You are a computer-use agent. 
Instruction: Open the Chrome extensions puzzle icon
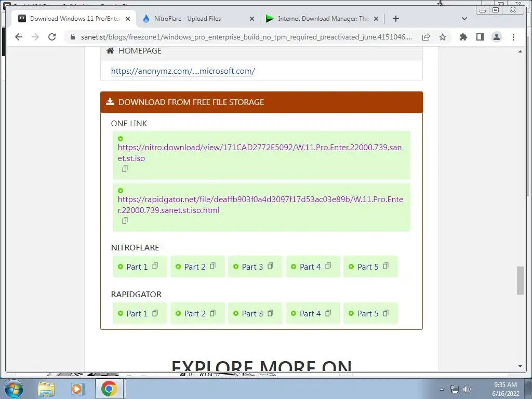pyautogui.click(x=463, y=37)
